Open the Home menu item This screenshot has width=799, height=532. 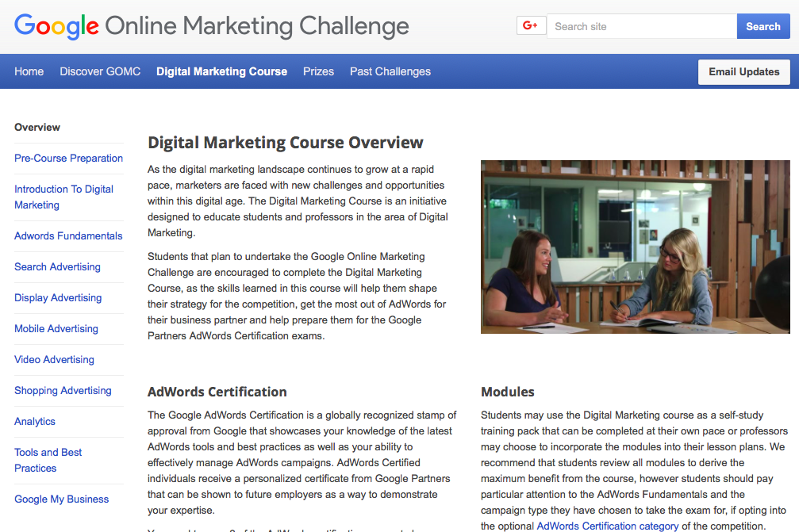[x=29, y=72]
